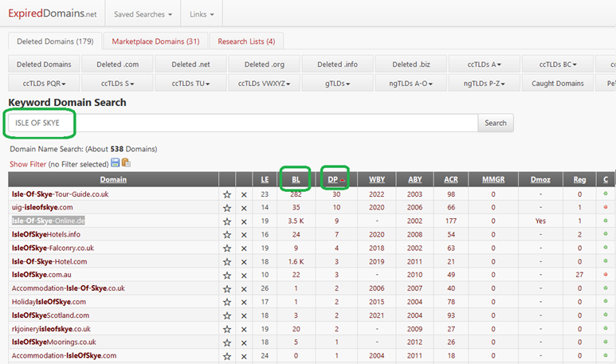Star the Isle-Of-Skye-Hotel.com row

tap(226, 262)
